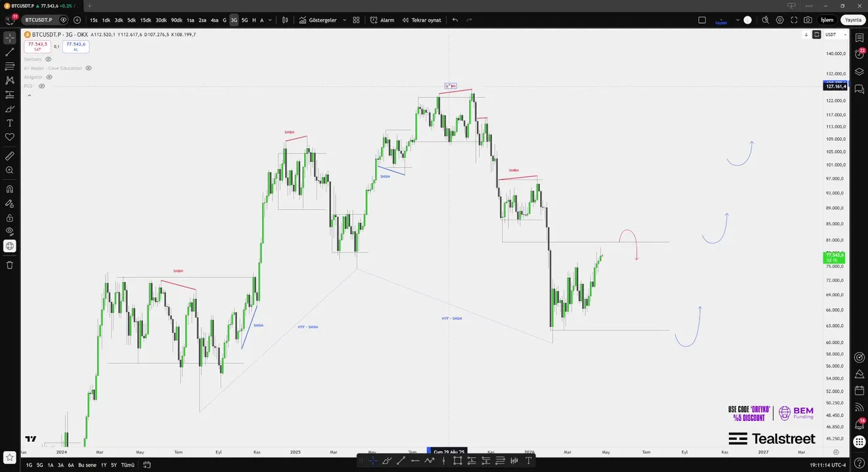
Task: Toggle Sessions indicator visibility eye
Action: pos(48,59)
